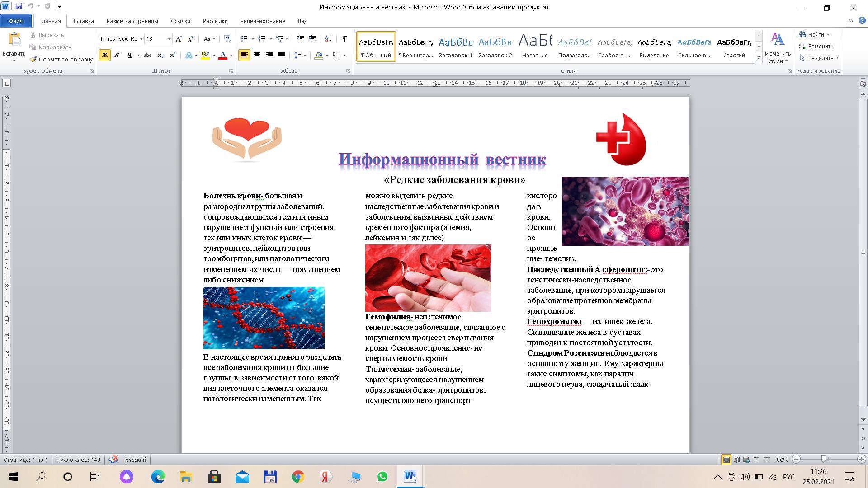Decrease font size with shrink font icon
This screenshot has width=868, height=488.
click(190, 39)
